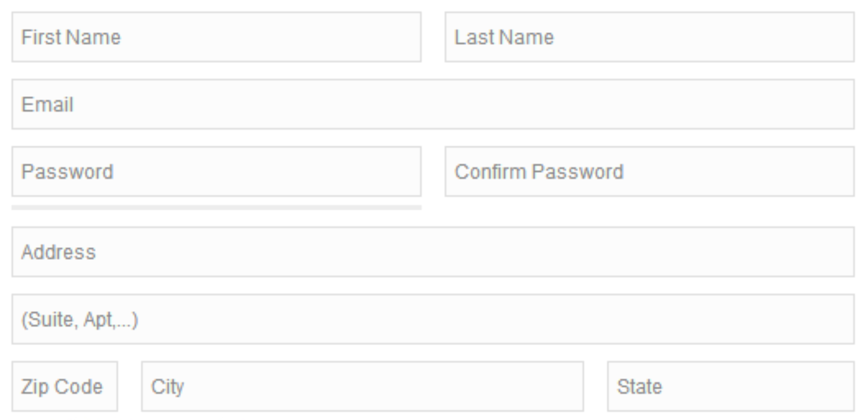Image resolution: width=868 pixels, height=420 pixels.
Task: Focus the Zip Code box
Action: tap(64, 387)
